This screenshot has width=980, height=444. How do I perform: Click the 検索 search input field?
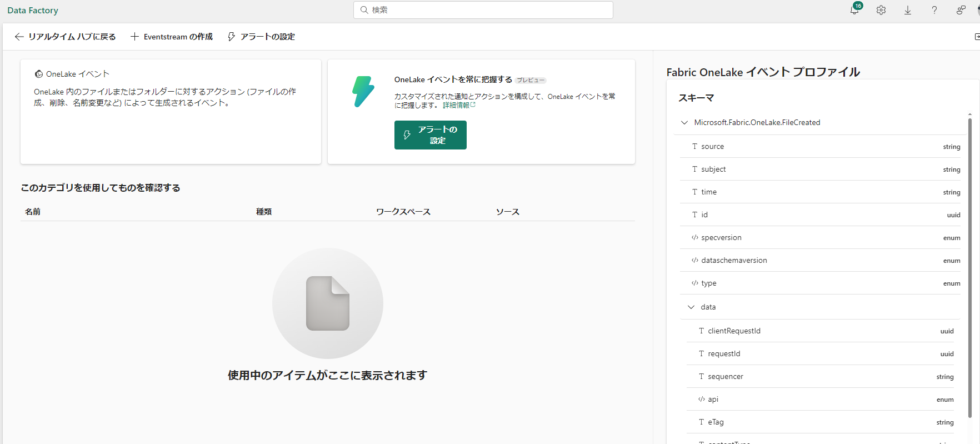click(483, 10)
